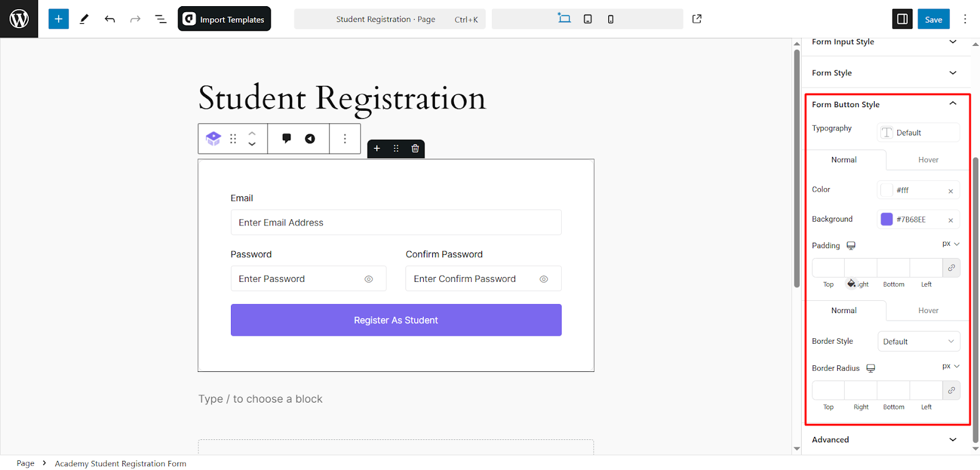
Task: Change the Padding px unit
Action: pyautogui.click(x=951, y=244)
